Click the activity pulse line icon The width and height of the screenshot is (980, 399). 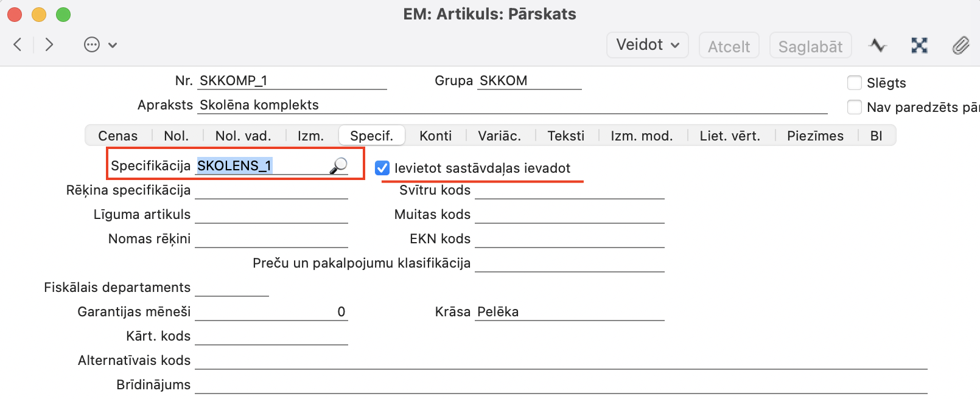point(878,45)
